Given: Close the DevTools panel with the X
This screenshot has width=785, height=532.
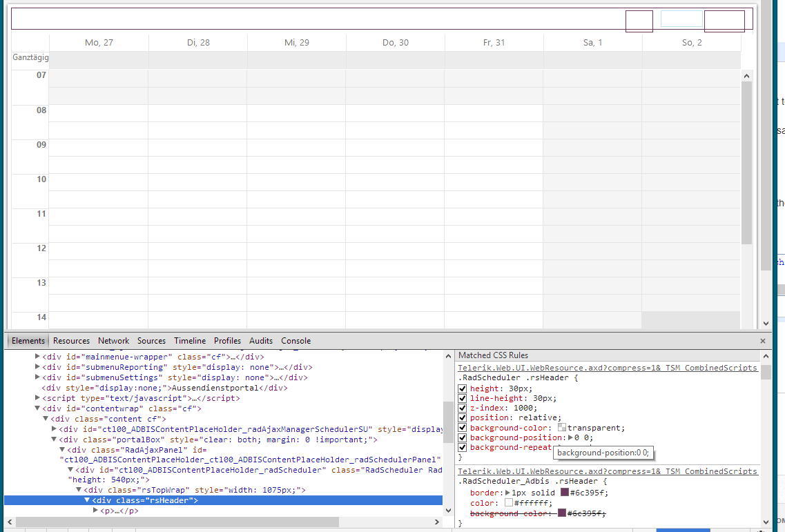Looking at the screenshot, I should pyautogui.click(x=763, y=341).
